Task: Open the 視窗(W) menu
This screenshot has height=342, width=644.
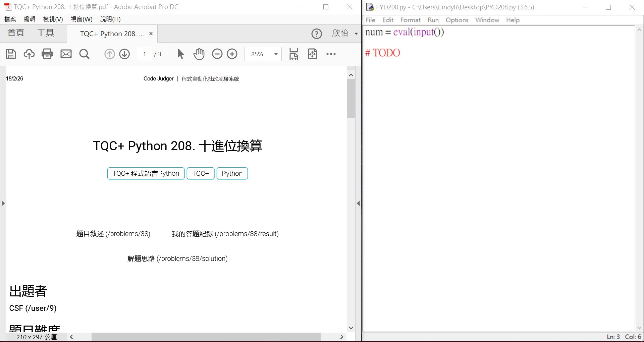Action: (x=82, y=19)
